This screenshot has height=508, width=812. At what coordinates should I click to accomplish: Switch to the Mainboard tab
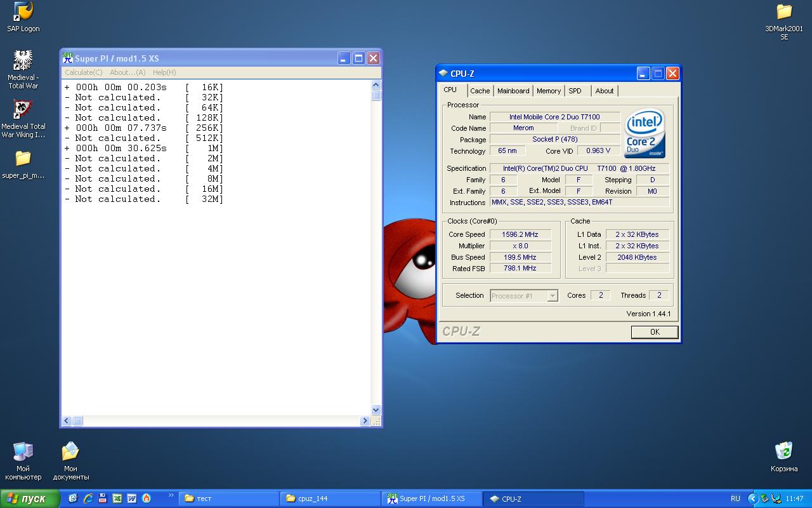click(513, 91)
